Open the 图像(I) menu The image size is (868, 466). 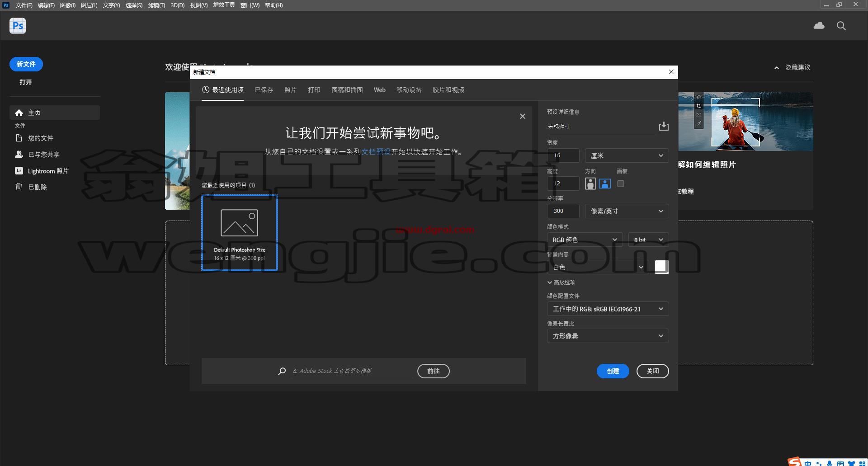tap(68, 5)
